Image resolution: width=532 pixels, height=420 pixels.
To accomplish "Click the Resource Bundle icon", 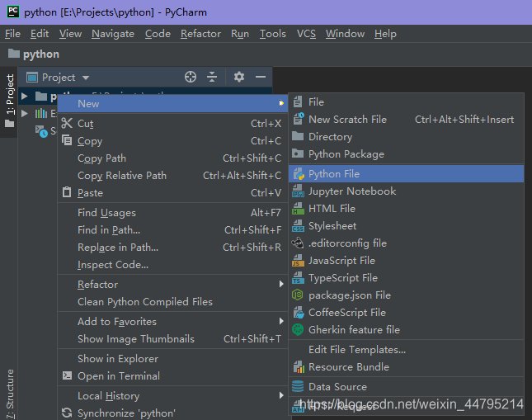I will (x=299, y=366).
